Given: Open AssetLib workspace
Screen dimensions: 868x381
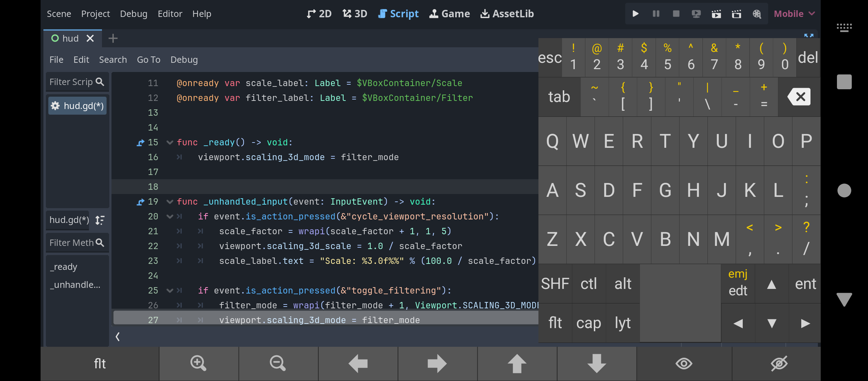Looking at the screenshot, I should [x=507, y=14].
